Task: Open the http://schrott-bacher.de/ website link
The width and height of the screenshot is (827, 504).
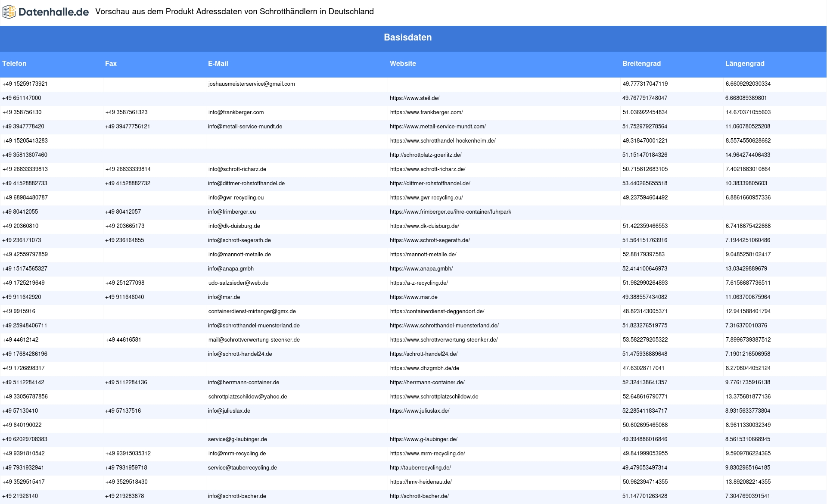Action: point(419,496)
